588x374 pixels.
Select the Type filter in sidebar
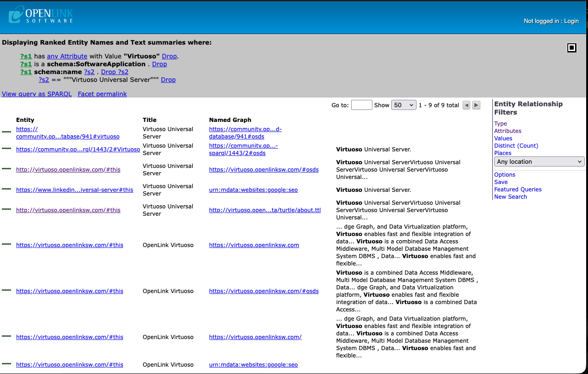(500, 124)
